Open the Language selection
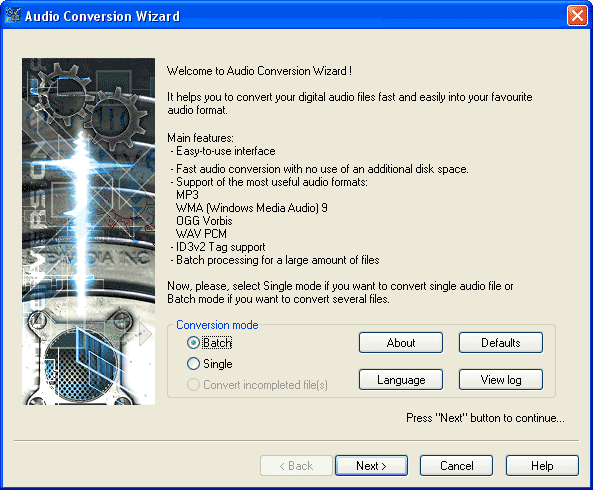Viewport: 593px width, 490px height. click(401, 380)
